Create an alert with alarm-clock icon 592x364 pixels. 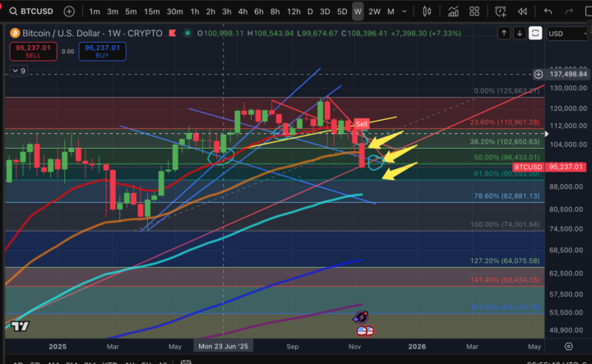click(x=501, y=12)
